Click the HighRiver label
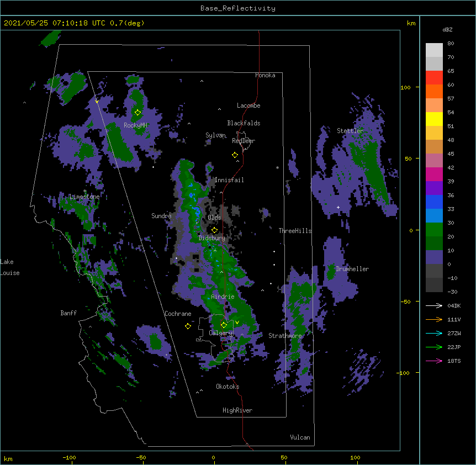 click(x=237, y=410)
